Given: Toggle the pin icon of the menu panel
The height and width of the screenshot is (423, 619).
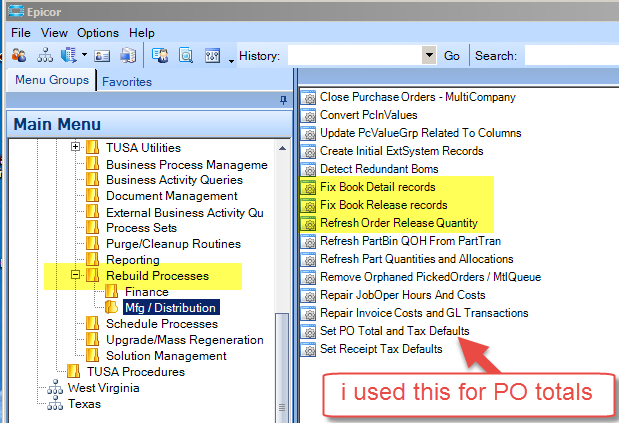Looking at the screenshot, I should click(x=283, y=100).
